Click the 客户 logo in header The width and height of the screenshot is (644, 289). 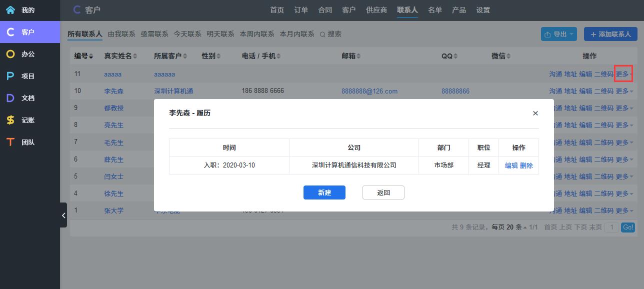(x=86, y=9)
